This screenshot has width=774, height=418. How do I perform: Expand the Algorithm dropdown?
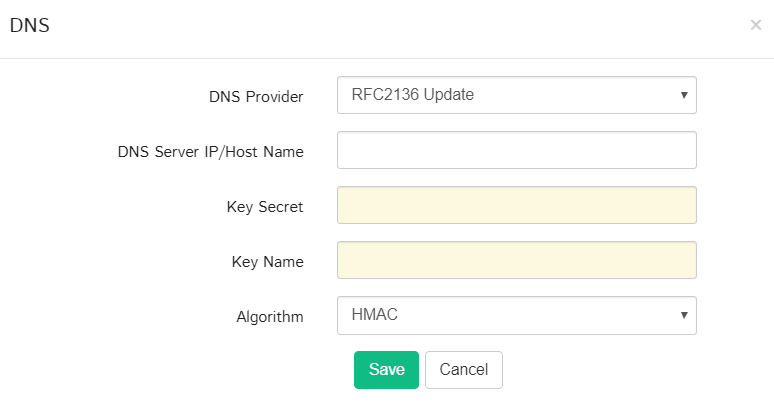[516, 316]
